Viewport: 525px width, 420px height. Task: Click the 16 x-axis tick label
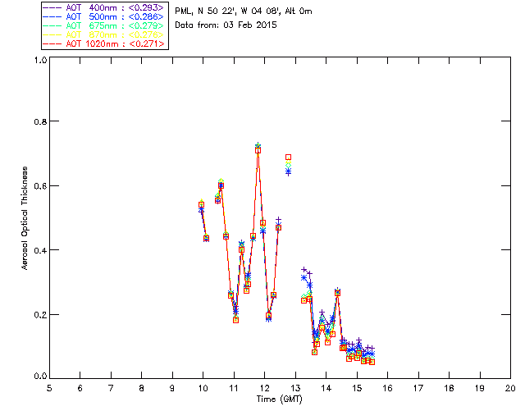387,388
